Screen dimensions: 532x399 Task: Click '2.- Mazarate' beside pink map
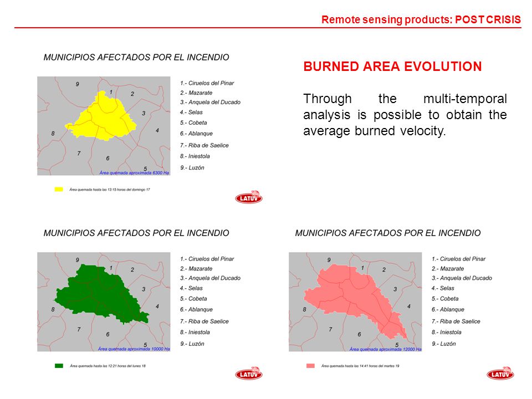point(448,268)
